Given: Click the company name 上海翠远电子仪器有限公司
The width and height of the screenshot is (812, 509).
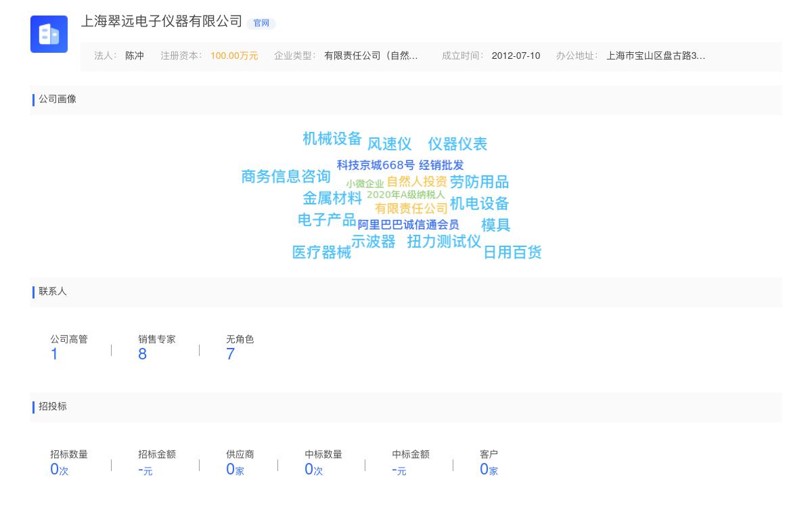Looking at the screenshot, I should [x=162, y=22].
